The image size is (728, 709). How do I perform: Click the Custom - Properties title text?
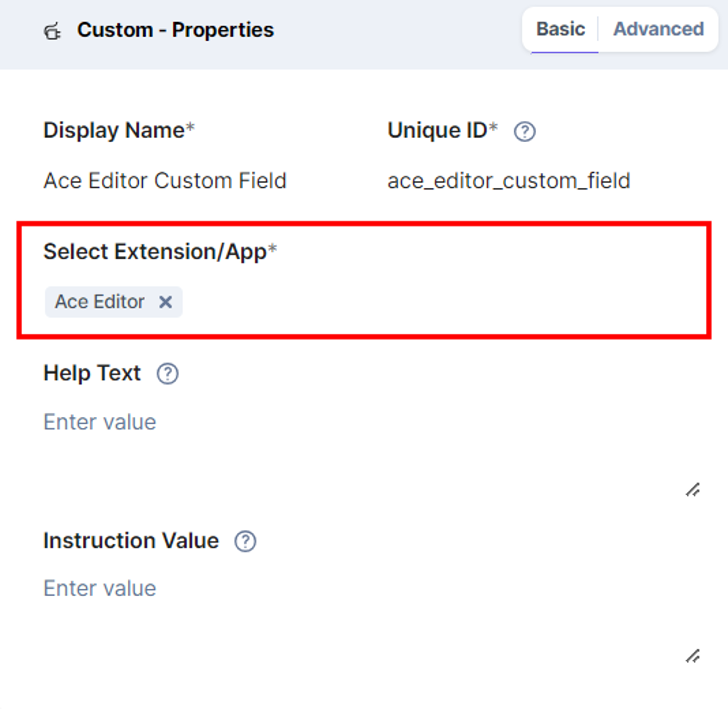click(x=175, y=30)
